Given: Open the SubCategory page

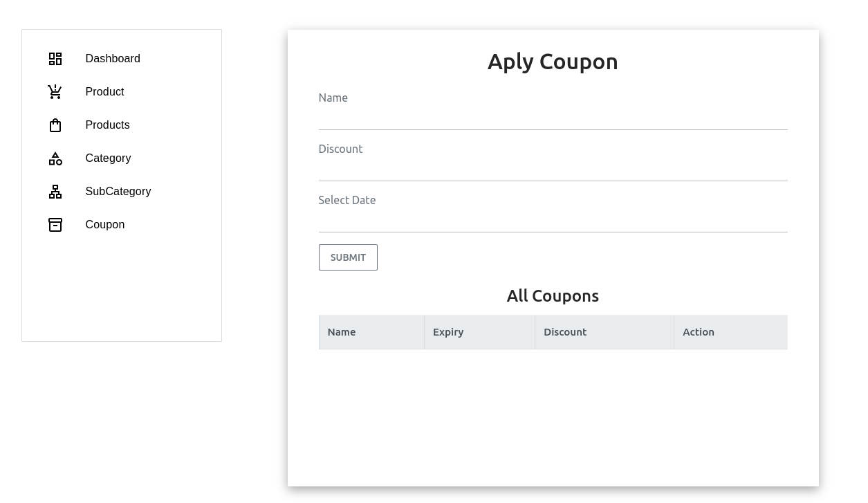Looking at the screenshot, I should click(118, 192).
